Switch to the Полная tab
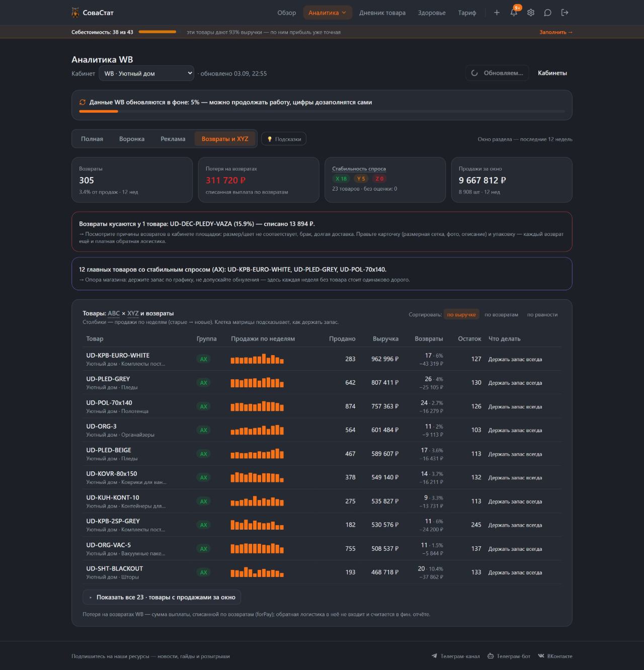This screenshot has width=644, height=670. tap(92, 139)
